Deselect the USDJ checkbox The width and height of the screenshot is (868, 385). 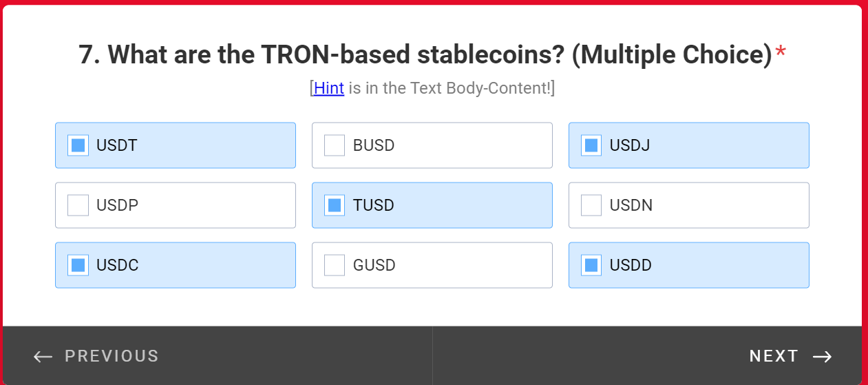pos(591,145)
